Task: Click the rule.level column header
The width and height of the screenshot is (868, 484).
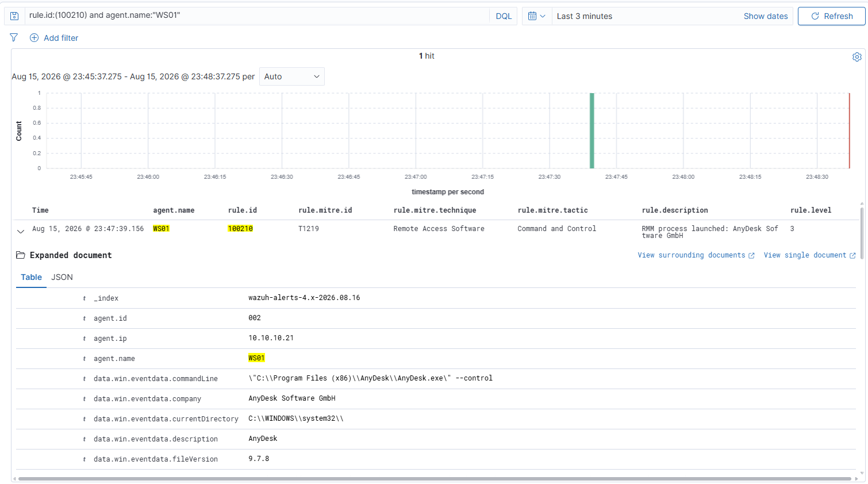Action: pos(811,210)
